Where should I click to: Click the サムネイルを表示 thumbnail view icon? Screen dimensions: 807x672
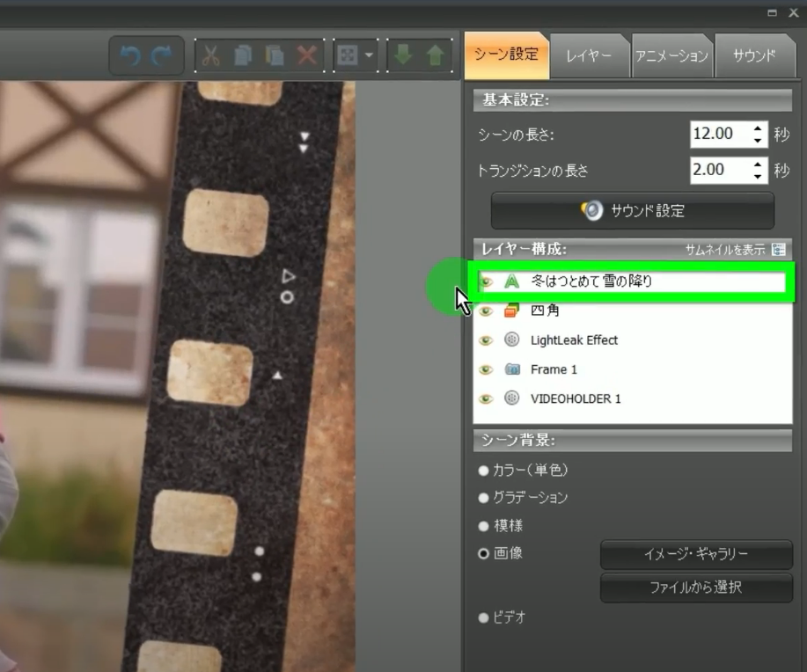pos(778,250)
